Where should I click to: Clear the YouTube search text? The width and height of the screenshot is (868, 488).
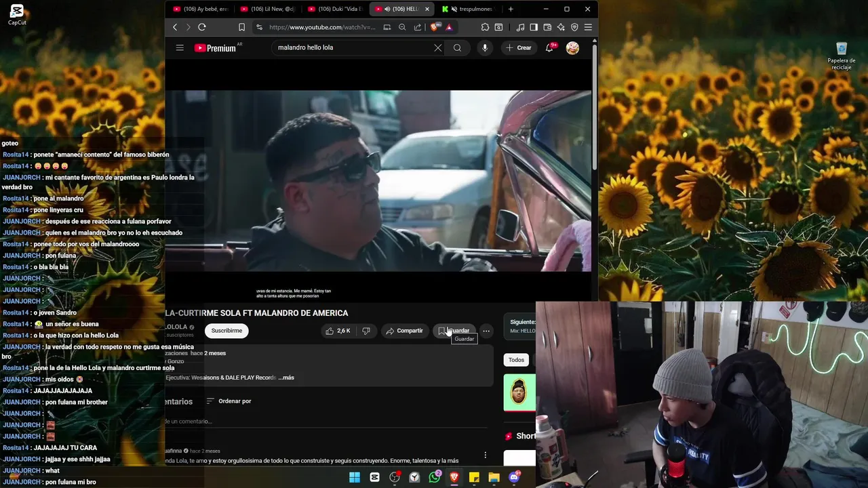438,47
